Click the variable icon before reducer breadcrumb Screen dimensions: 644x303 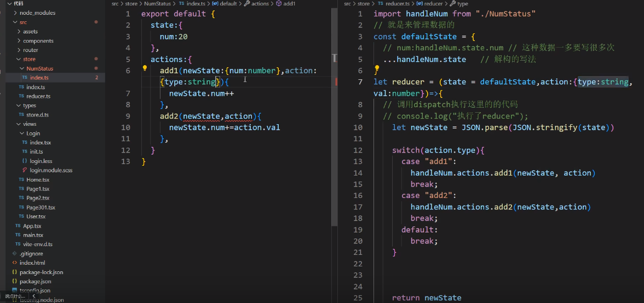tap(419, 4)
